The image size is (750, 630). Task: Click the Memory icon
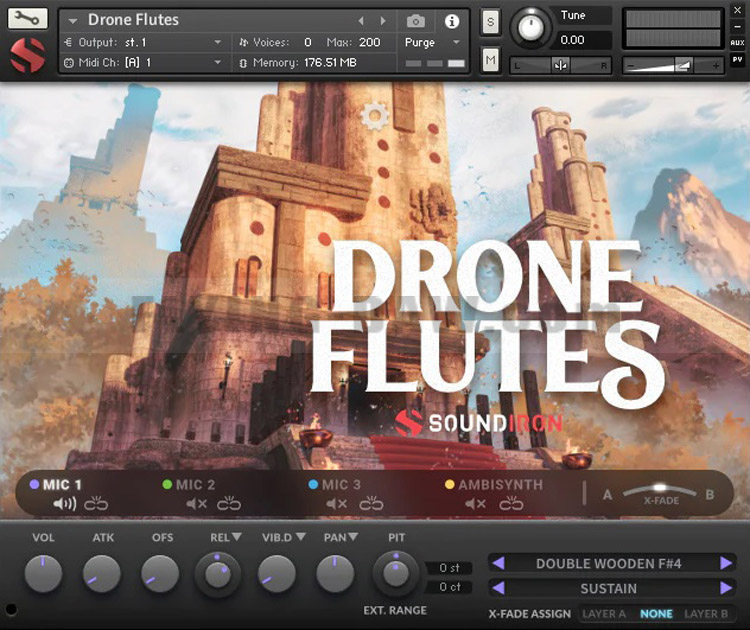(243, 63)
